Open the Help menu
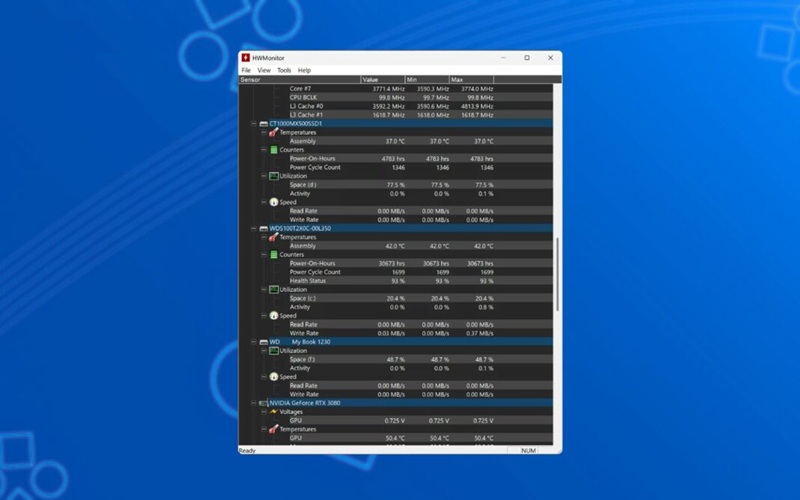The width and height of the screenshot is (800, 500). [304, 70]
